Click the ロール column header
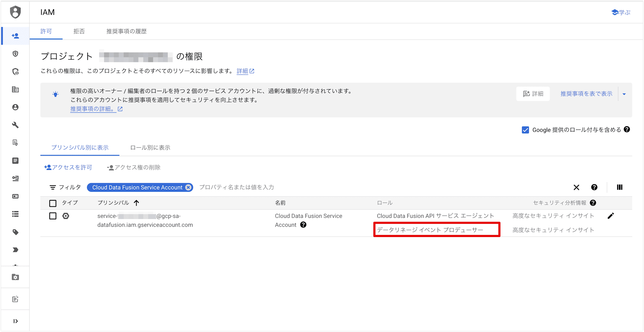 click(x=385, y=203)
